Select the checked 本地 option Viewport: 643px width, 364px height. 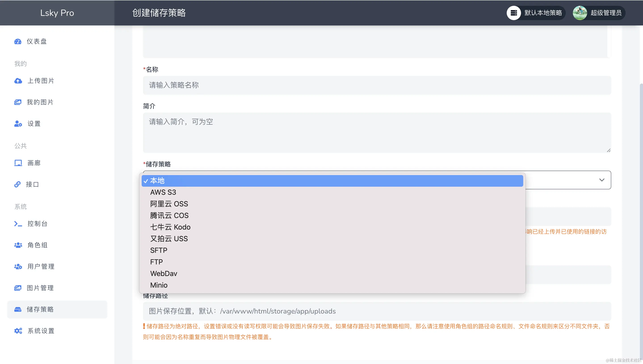[x=158, y=180]
